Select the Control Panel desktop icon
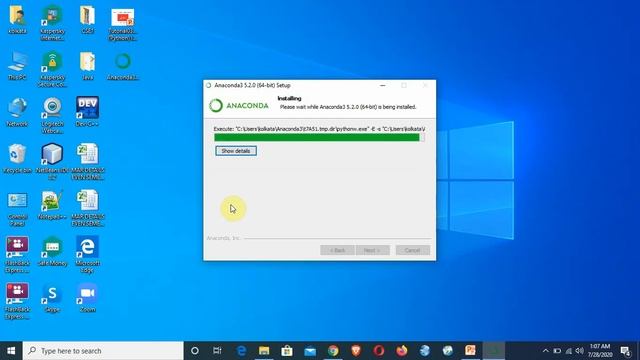 pyautogui.click(x=17, y=209)
